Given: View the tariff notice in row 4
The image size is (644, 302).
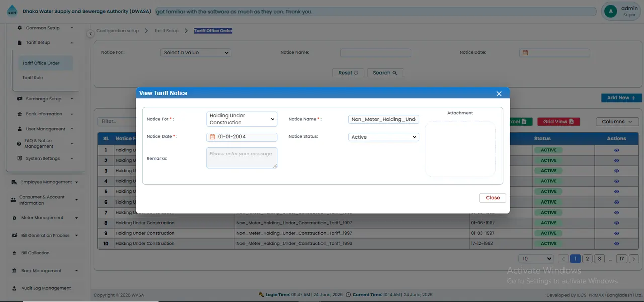Looking at the screenshot, I should click(x=616, y=181).
